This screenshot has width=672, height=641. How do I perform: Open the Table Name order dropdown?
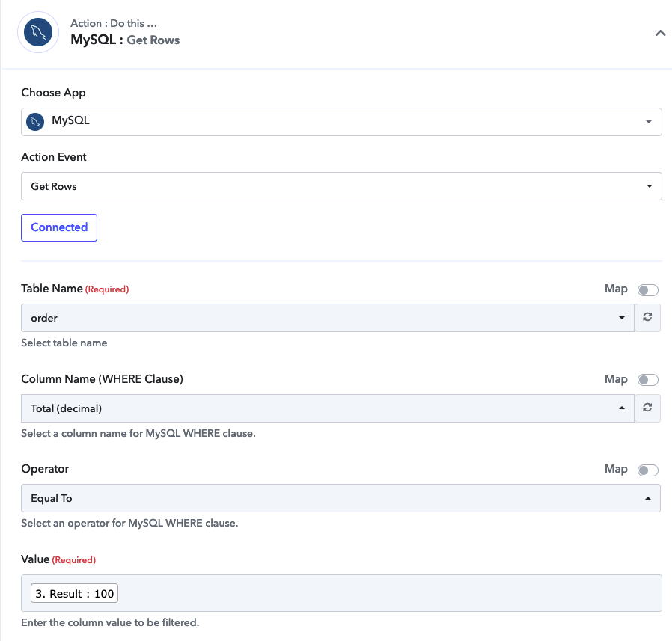(x=328, y=318)
